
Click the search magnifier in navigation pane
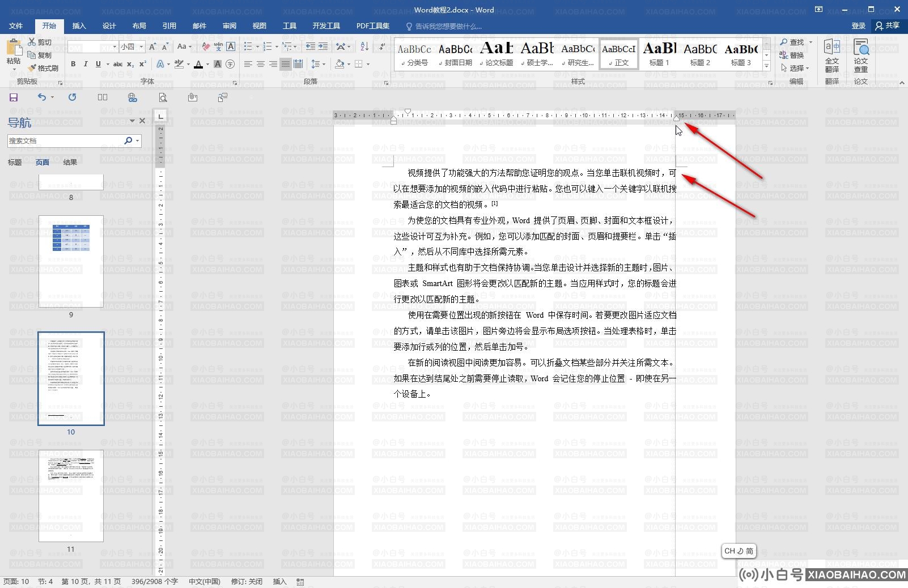click(128, 140)
